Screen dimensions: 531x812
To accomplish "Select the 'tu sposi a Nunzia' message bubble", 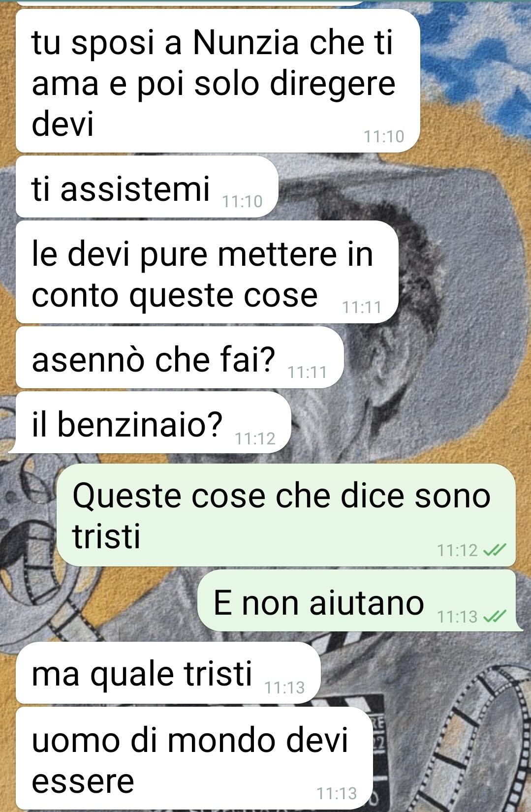I will tap(218, 81).
